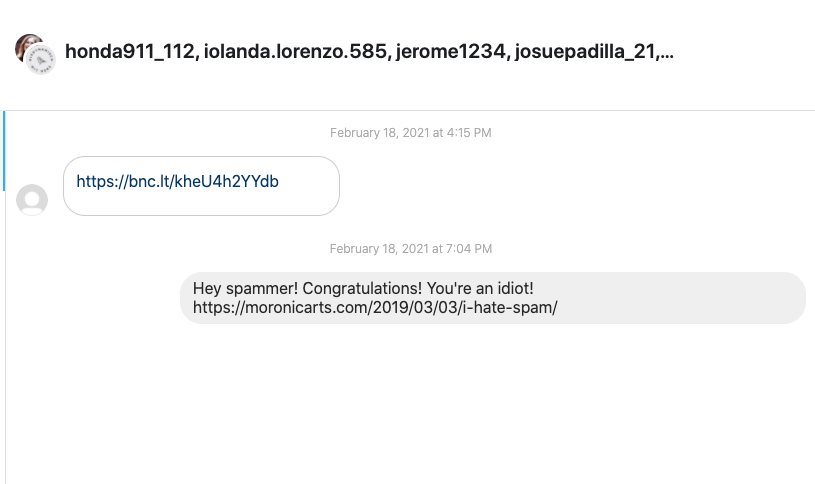The width and height of the screenshot is (815, 484).
Task: Click honda911_112 in the conversation title
Action: coord(128,52)
